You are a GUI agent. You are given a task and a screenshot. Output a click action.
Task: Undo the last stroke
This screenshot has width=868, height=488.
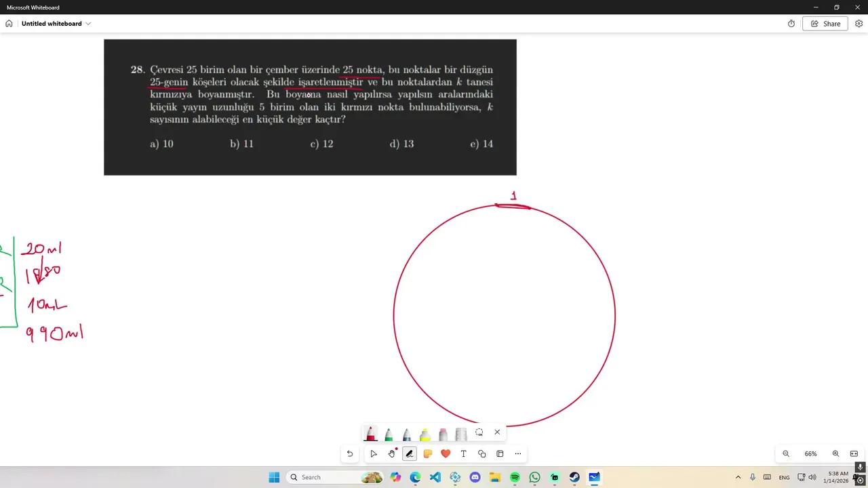pyautogui.click(x=350, y=453)
